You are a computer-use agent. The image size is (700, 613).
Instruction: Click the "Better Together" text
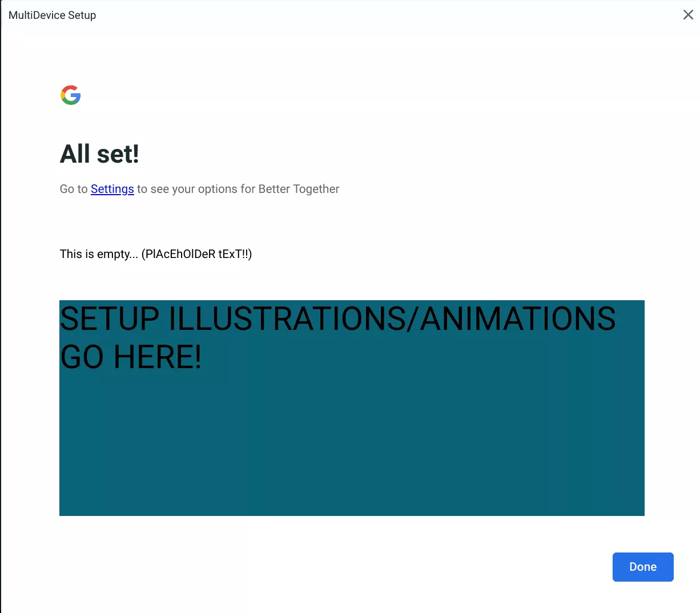[x=299, y=189]
